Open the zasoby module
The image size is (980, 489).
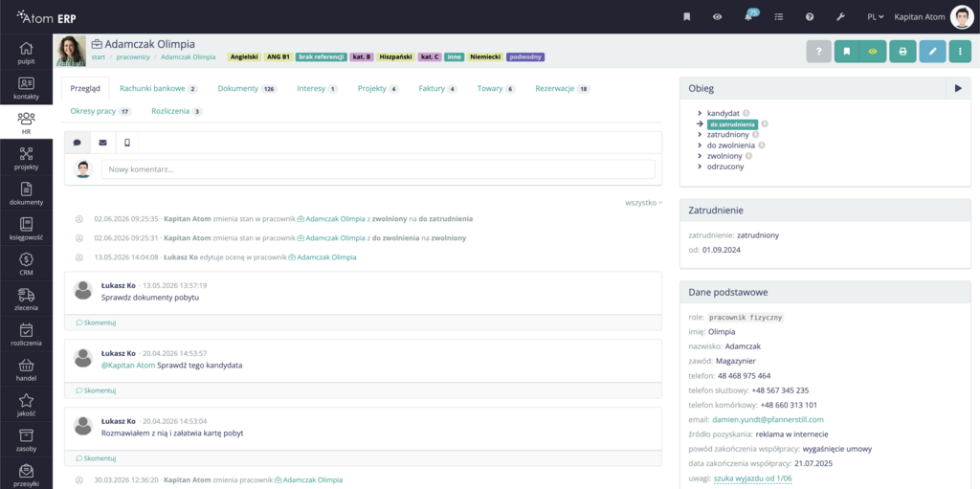pos(26,439)
